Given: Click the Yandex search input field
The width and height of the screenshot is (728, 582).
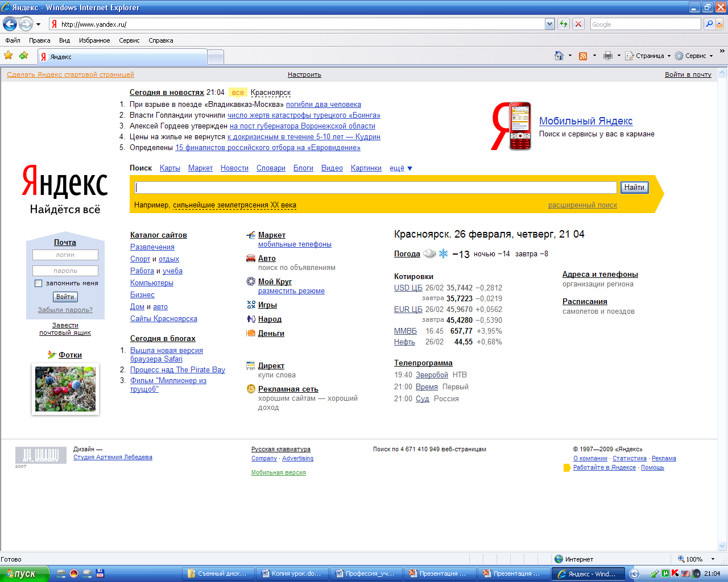Looking at the screenshot, I should pyautogui.click(x=376, y=188).
